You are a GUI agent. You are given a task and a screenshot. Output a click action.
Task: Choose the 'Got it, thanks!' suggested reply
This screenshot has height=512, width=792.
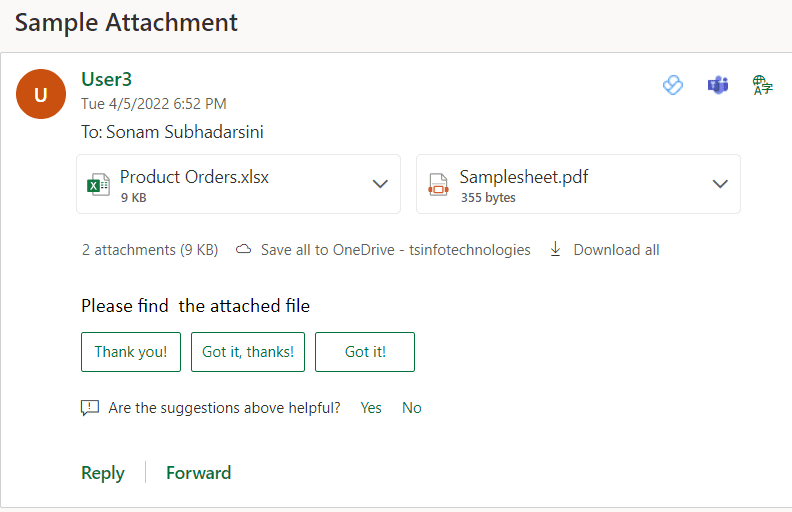[x=248, y=352]
